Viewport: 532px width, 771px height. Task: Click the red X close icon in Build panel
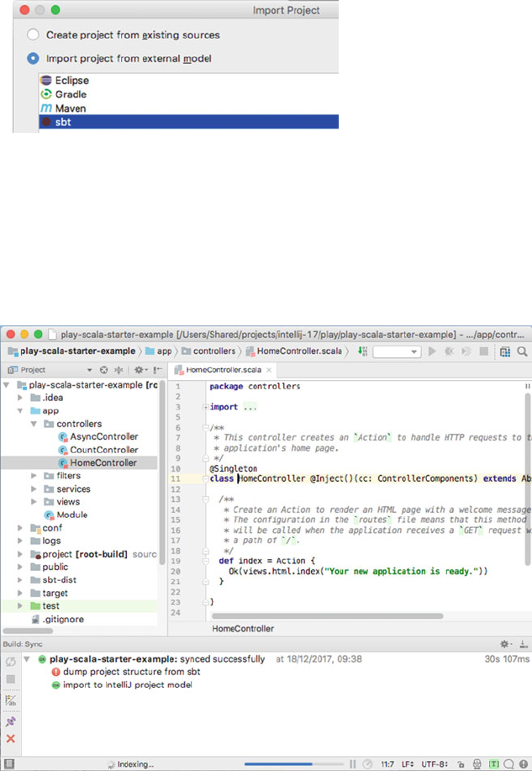[10, 738]
